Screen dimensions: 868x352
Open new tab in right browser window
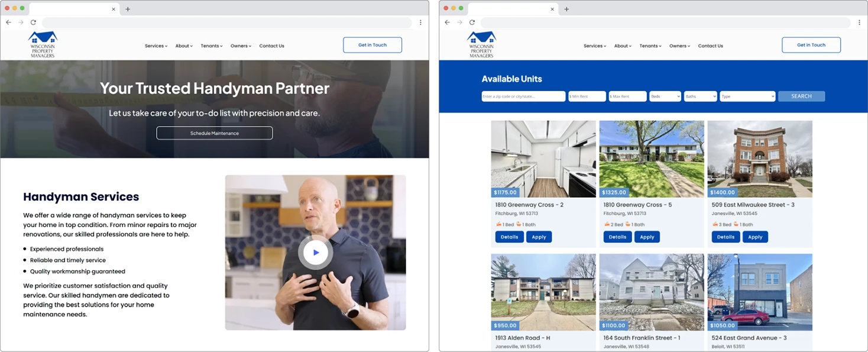coord(566,9)
